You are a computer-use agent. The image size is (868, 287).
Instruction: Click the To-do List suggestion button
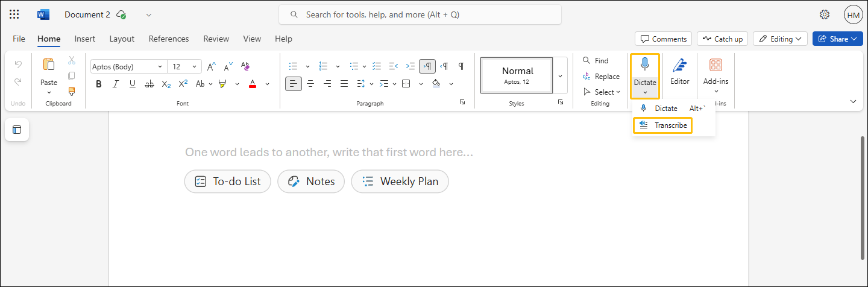pyautogui.click(x=228, y=181)
